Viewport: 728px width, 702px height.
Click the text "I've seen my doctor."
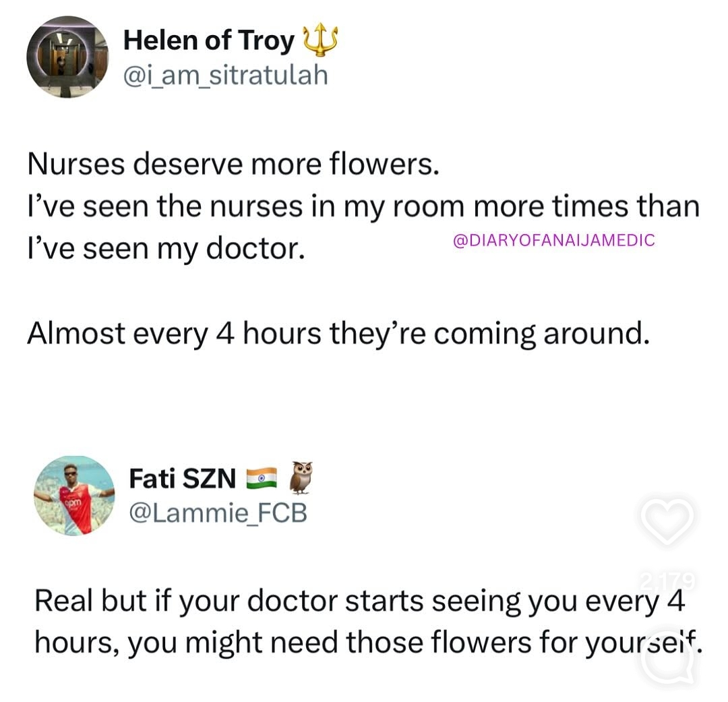(x=165, y=249)
